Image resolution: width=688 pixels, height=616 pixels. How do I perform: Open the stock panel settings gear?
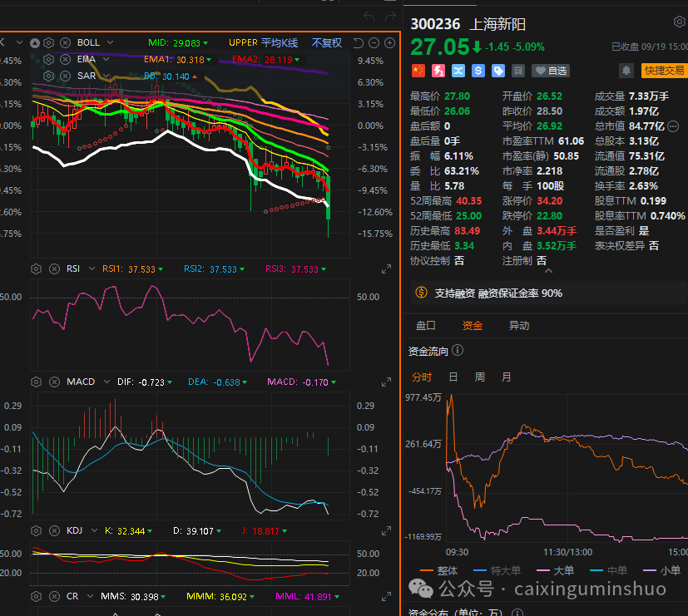[x=678, y=22]
